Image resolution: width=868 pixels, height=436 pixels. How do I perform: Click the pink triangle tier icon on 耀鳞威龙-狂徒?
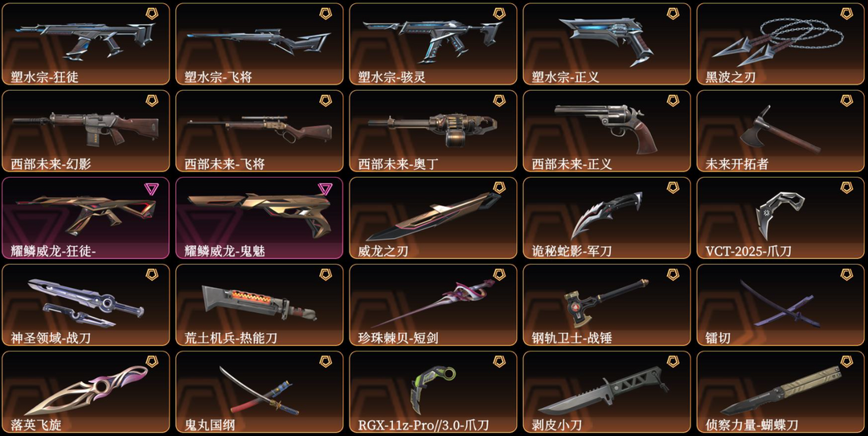tap(152, 189)
